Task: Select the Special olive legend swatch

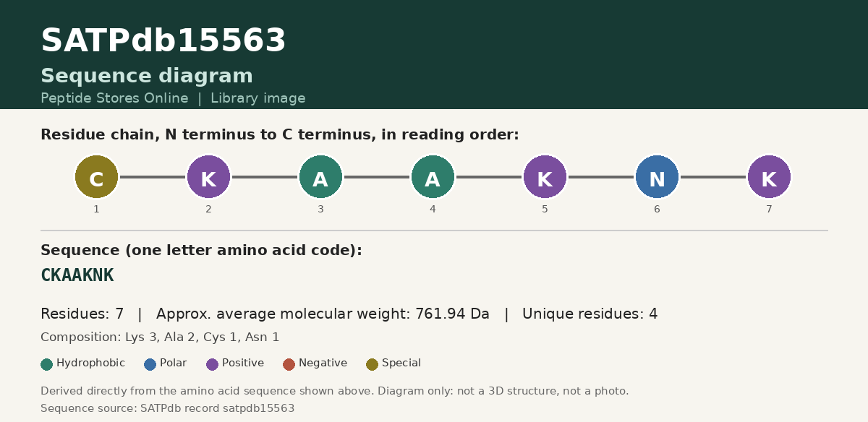Action: click(372, 364)
